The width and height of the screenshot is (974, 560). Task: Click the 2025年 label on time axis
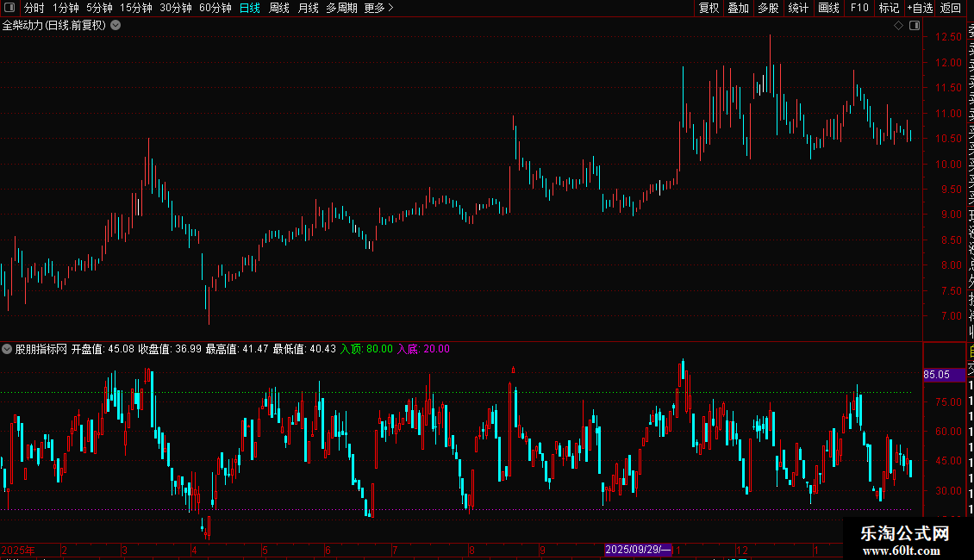pos(18,550)
